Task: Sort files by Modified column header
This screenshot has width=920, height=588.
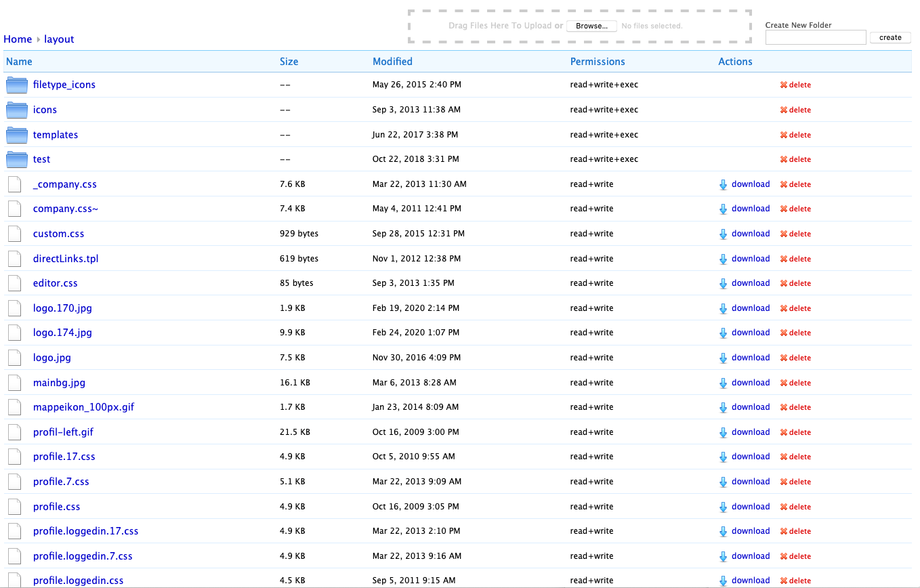Action: [x=392, y=62]
